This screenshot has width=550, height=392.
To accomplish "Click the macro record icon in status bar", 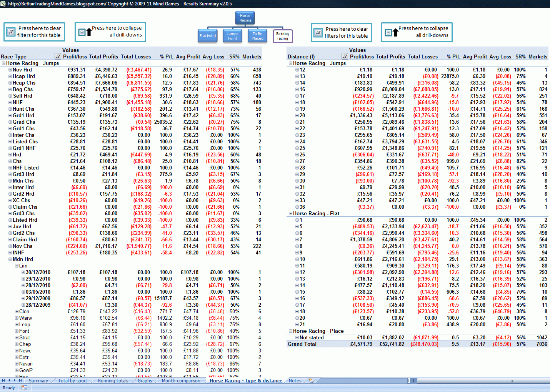I will coord(24,388).
